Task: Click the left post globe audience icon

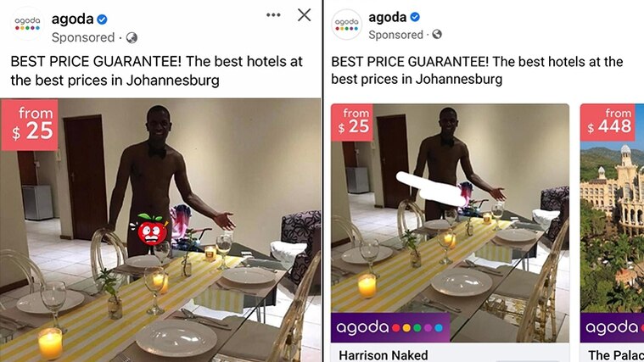Action: pyautogui.click(x=132, y=38)
